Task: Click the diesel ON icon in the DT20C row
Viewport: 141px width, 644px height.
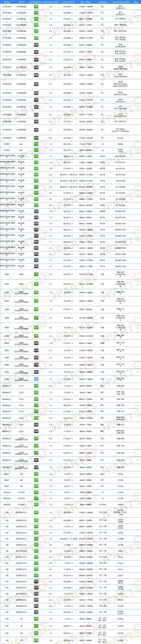Action: (x=36, y=138)
